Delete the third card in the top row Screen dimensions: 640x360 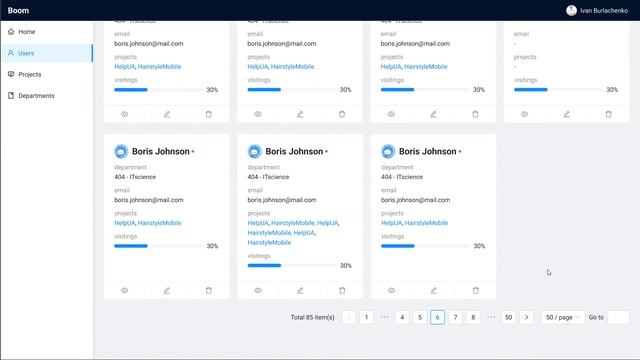click(476, 114)
